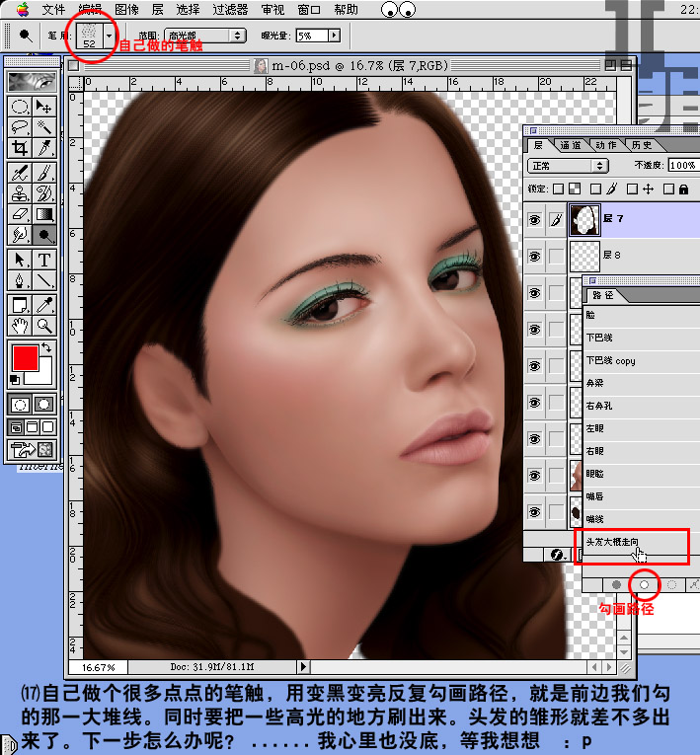700x755 pixels.
Task: Select the Crop tool
Action: [20, 148]
